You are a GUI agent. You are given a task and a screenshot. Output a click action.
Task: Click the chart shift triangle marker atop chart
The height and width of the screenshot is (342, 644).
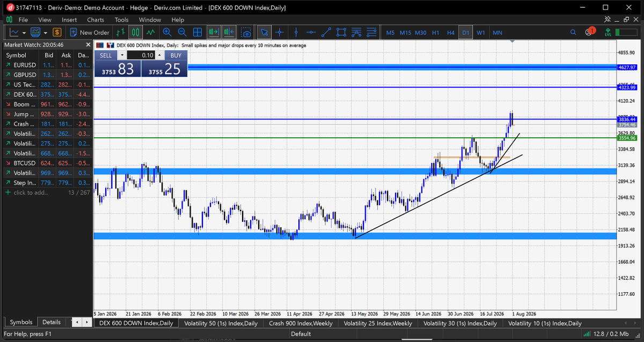(513, 41)
